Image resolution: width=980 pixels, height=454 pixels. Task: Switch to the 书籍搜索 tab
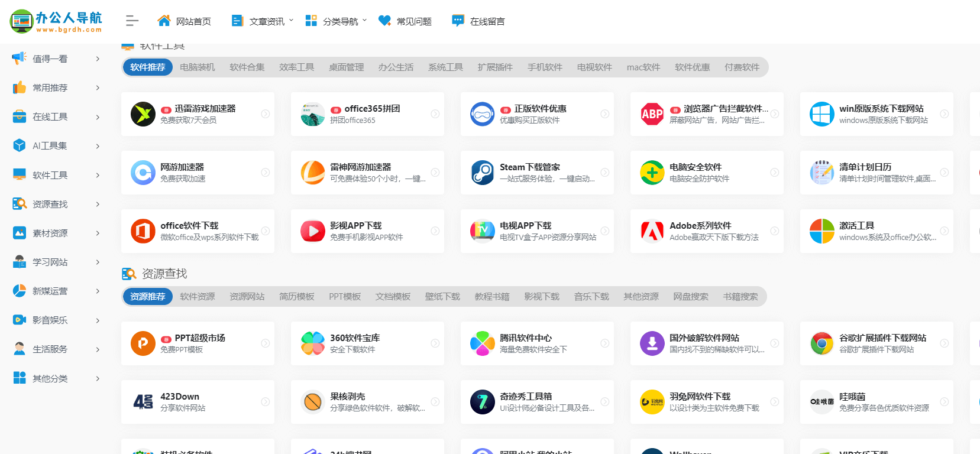(740, 297)
